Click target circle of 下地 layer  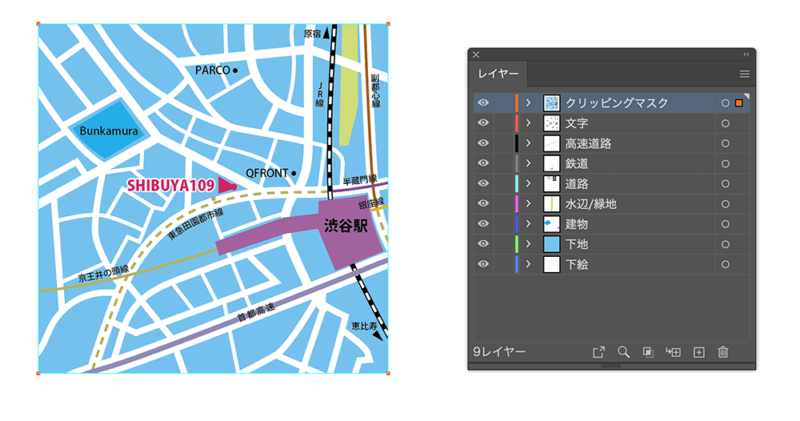pos(725,244)
